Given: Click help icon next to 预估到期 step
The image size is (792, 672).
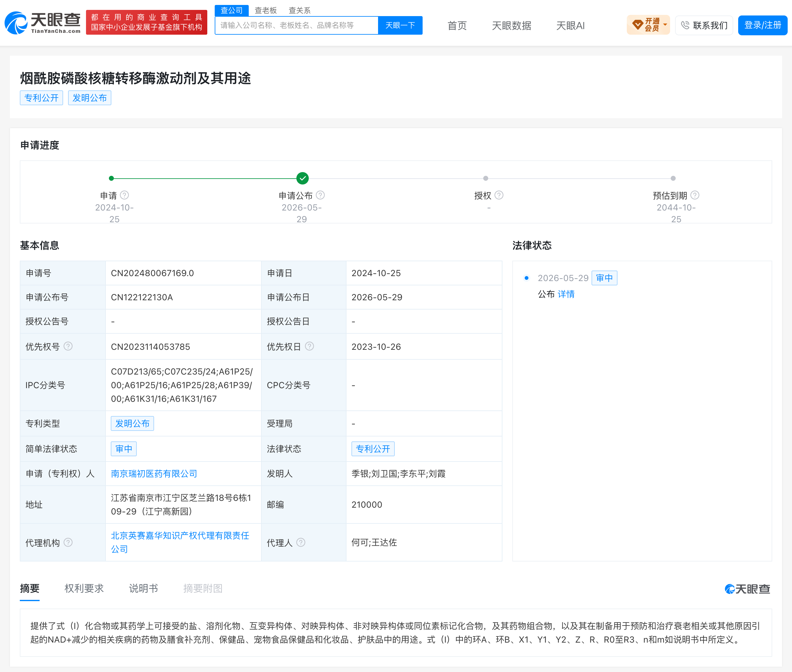Looking at the screenshot, I should [695, 195].
